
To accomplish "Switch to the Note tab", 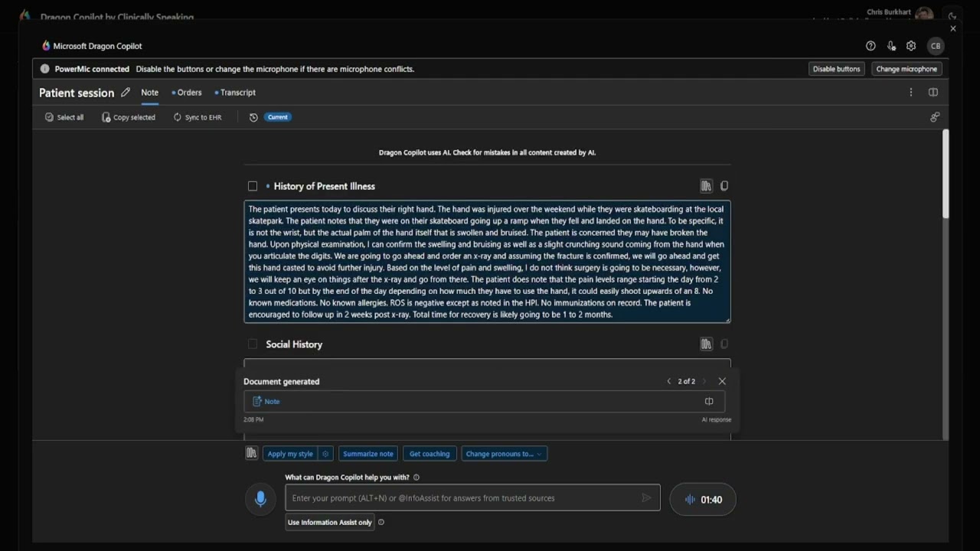I will coord(149,93).
